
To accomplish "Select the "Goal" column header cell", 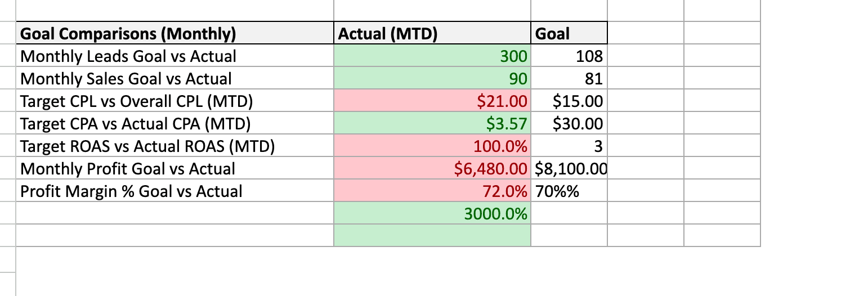I will pyautogui.click(x=569, y=34).
